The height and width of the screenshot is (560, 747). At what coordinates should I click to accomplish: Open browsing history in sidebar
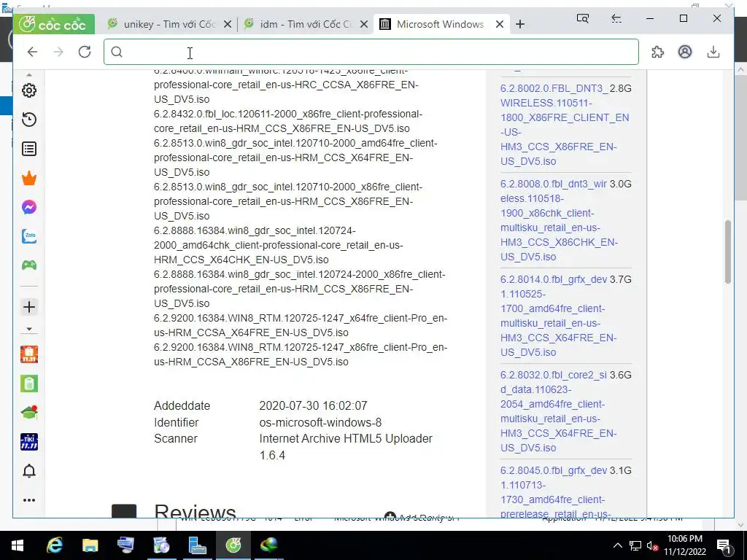(x=29, y=120)
